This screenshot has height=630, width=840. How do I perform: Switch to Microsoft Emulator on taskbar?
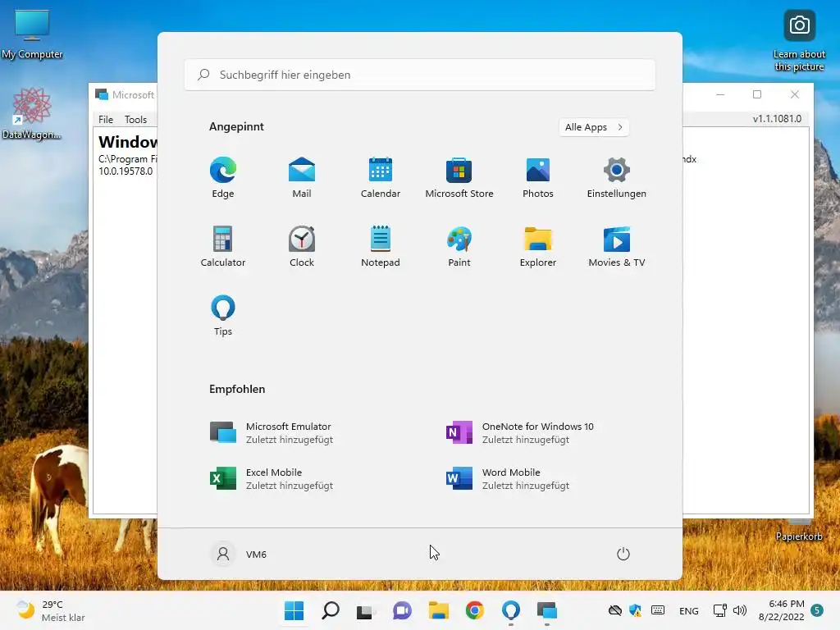547,610
